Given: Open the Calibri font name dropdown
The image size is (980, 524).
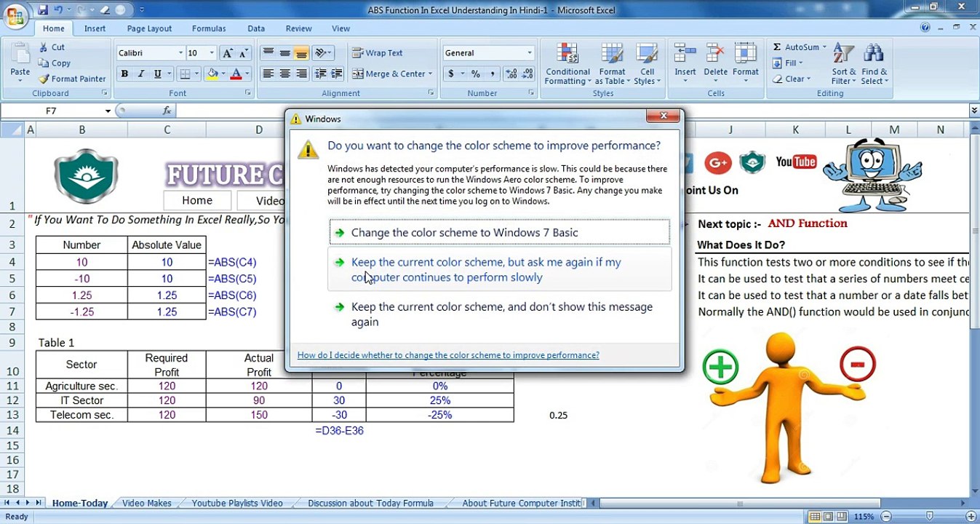Looking at the screenshot, I should coord(180,53).
